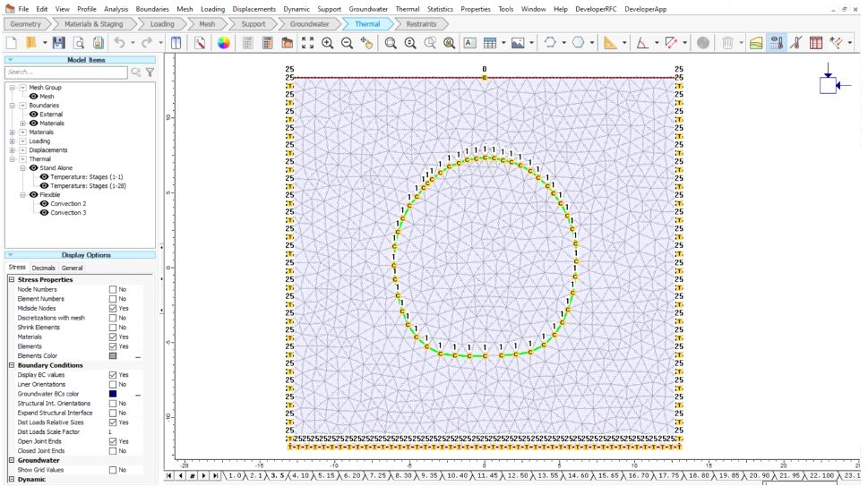Hide the Mesh item via its eye icon
The image size is (868, 486).
coord(34,97)
